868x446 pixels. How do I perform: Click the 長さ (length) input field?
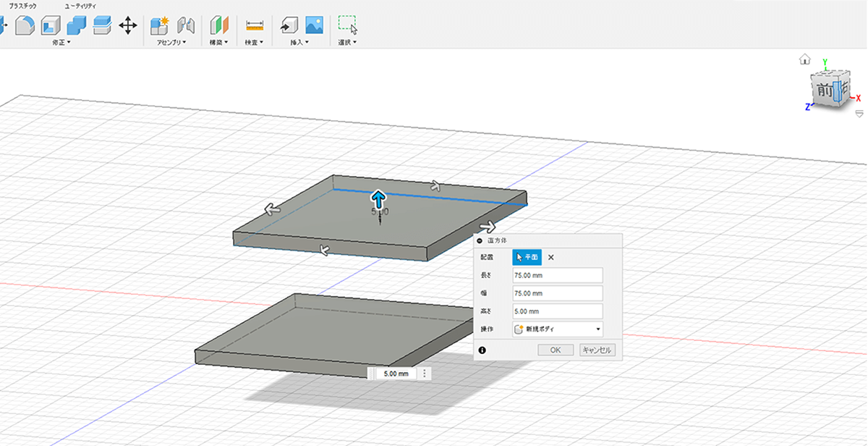(558, 275)
